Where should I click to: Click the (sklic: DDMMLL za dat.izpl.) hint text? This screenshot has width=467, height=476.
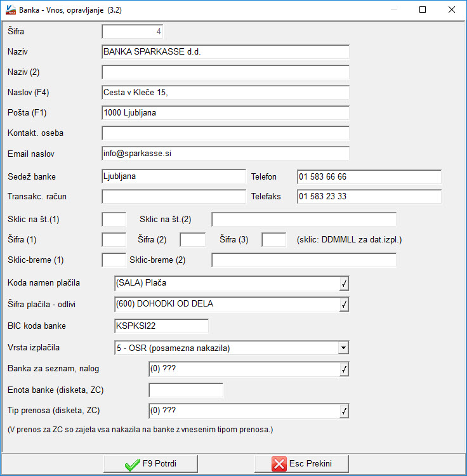(349, 240)
